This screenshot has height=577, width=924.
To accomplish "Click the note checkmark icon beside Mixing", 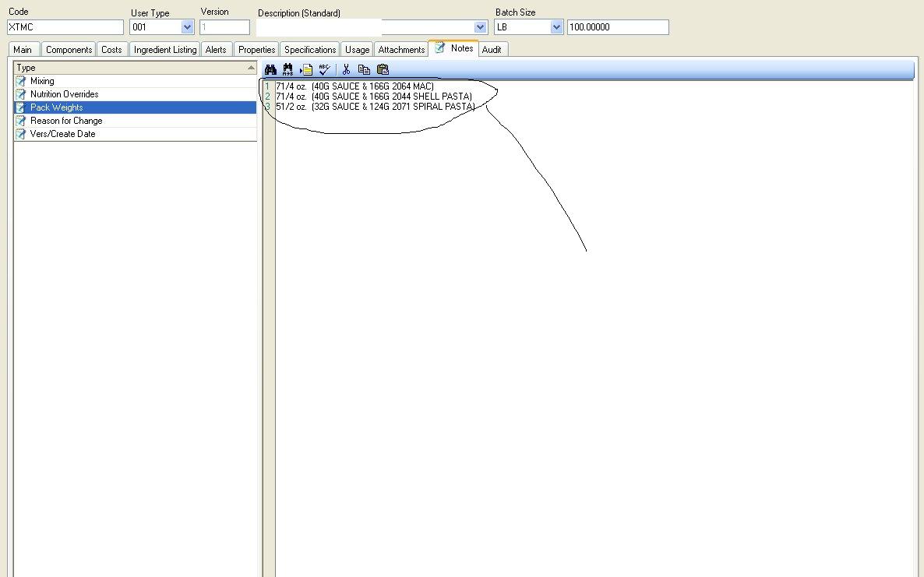I will (x=21, y=81).
